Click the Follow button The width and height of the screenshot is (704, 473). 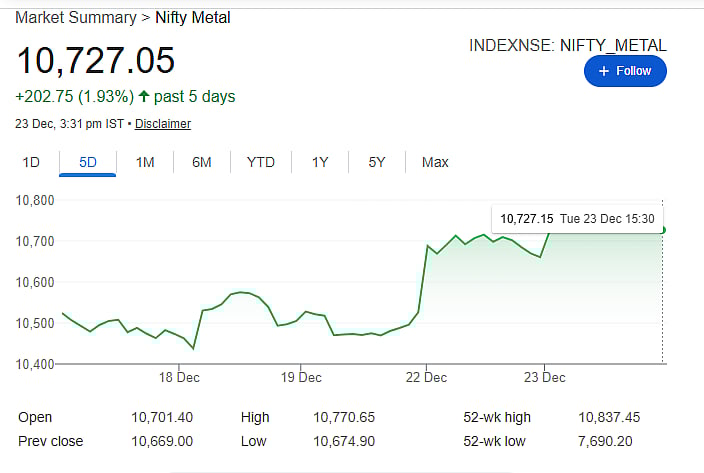pyautogui.click(x=624, y=71)
